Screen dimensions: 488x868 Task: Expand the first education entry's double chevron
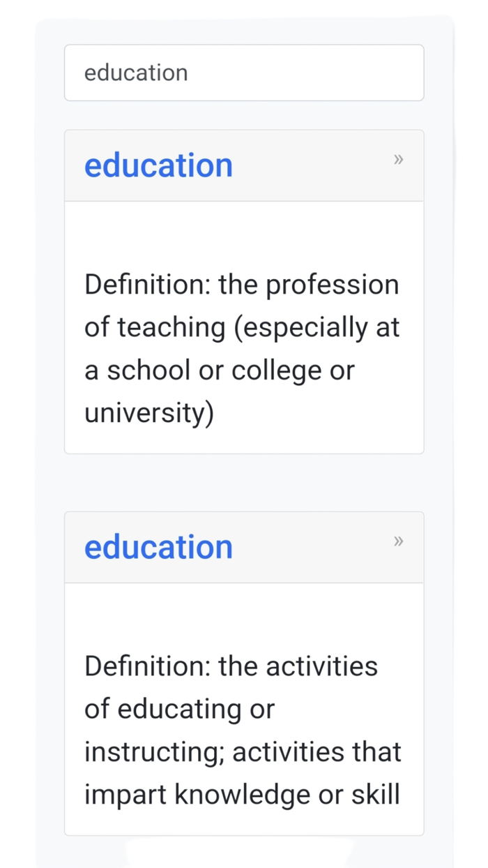tap(398, 160)
